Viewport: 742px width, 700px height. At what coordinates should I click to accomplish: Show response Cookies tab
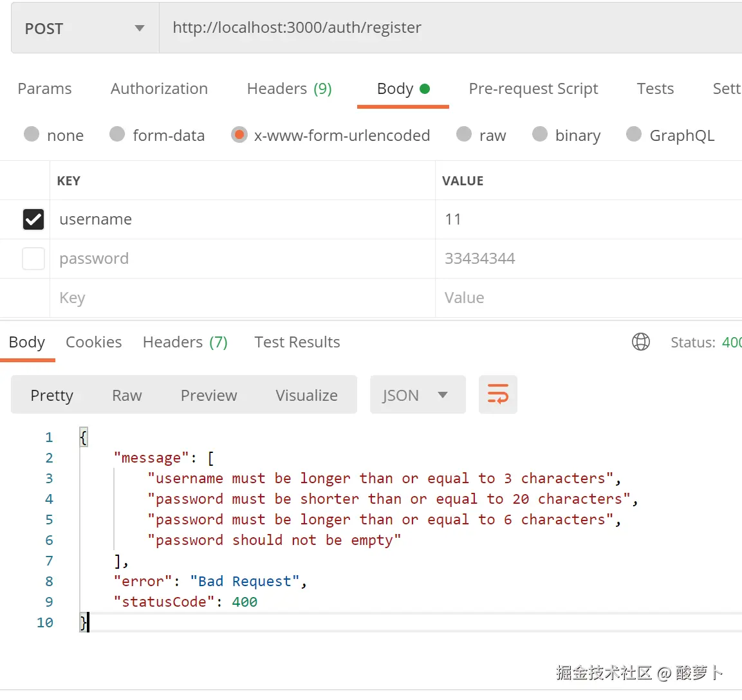pos(93,342)
